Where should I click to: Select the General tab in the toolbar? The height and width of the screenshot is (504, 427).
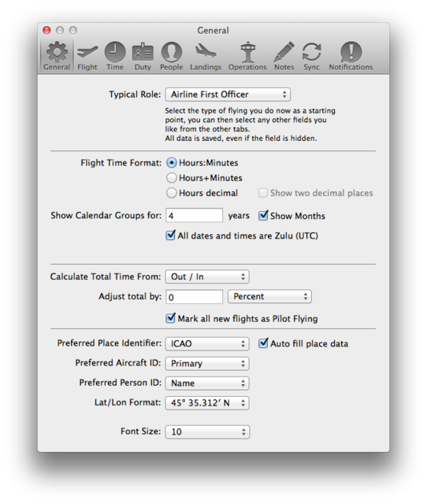57,56
